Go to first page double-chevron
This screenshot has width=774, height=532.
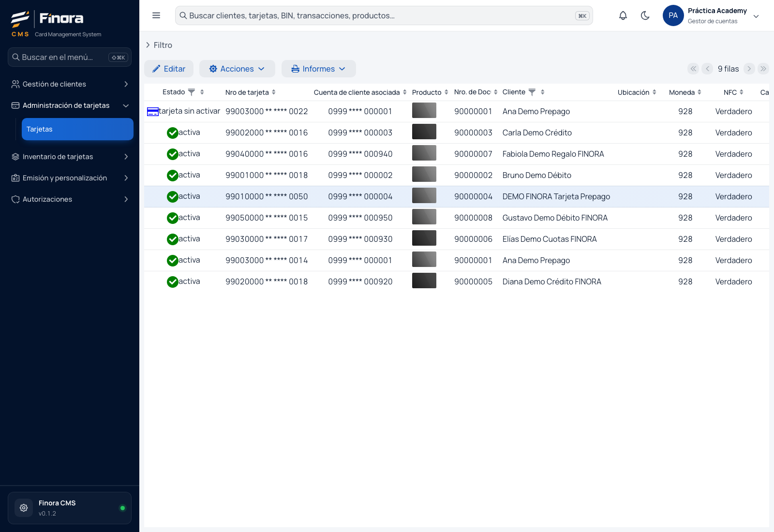click(694, 69)
